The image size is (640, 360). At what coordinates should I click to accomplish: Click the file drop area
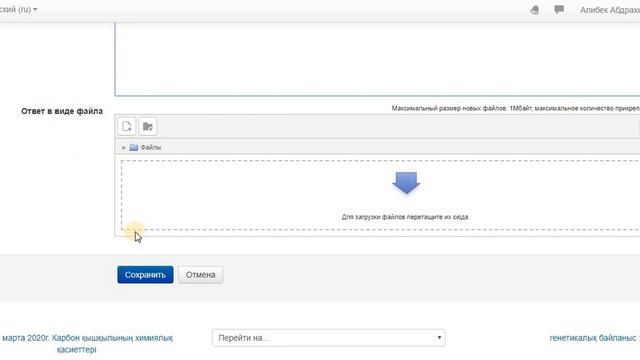coord(380,195)
